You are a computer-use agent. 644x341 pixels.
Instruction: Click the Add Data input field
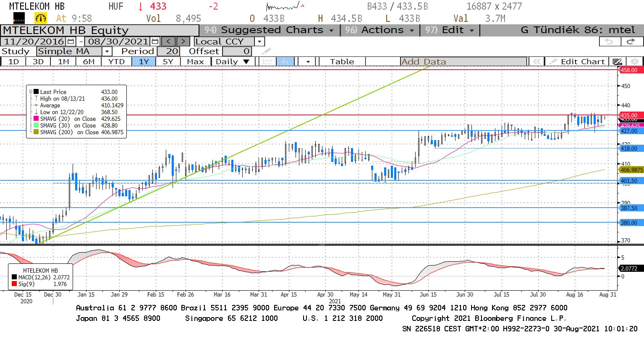pyautogui.click(x=463, y=62)
